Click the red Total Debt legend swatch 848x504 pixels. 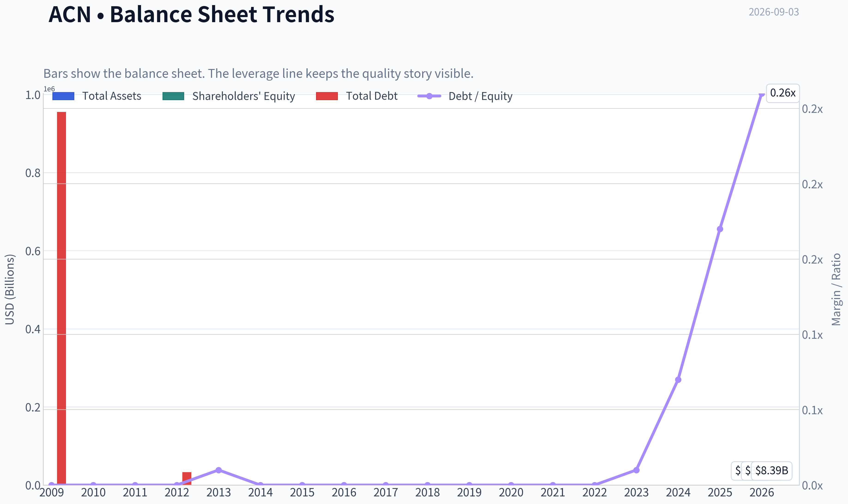[x=327, y=96]
